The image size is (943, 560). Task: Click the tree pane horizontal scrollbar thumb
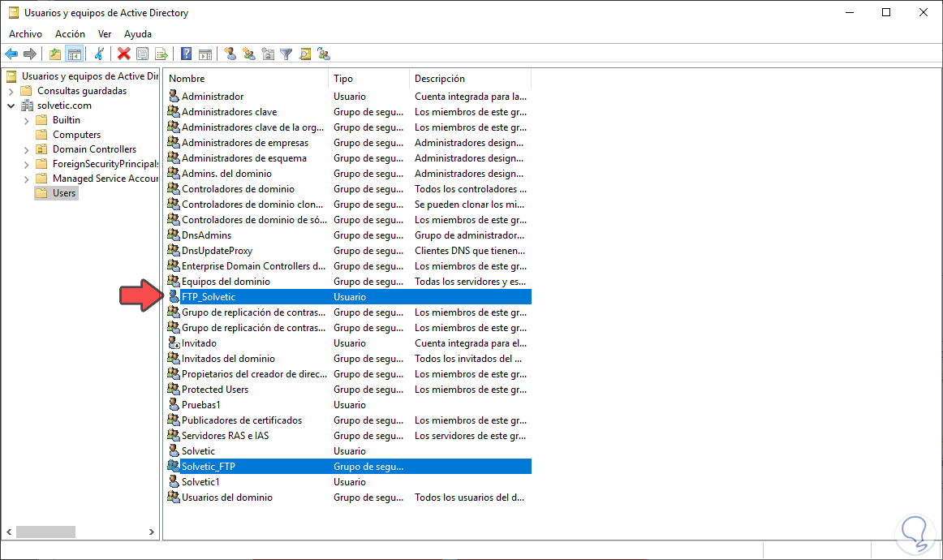pyautogui.click(x=45, y=532)
